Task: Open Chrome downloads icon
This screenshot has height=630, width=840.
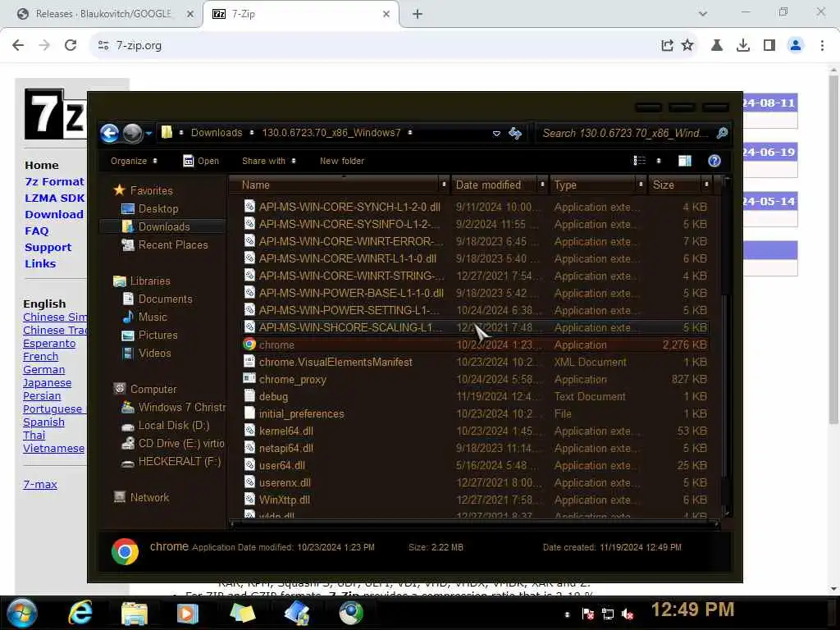Action: (742, 46)
